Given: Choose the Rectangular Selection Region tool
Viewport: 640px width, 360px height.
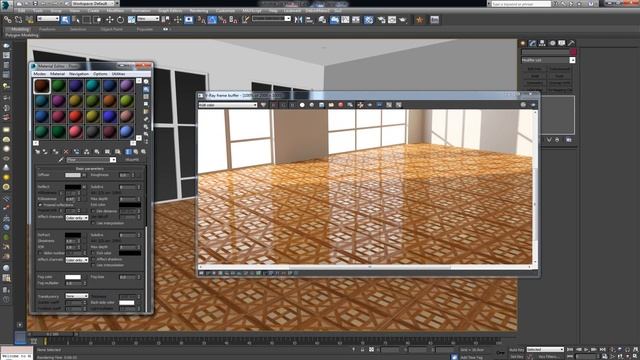Looking at the screenshot, I should 87,19.
